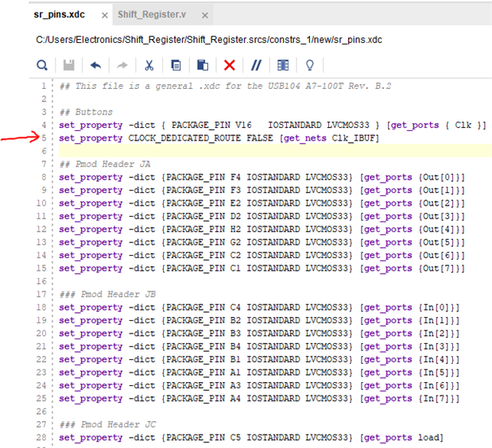Click the Cut scissors icon
The width and height of the screenshot is (492, 448).
[x=149, y=65]
